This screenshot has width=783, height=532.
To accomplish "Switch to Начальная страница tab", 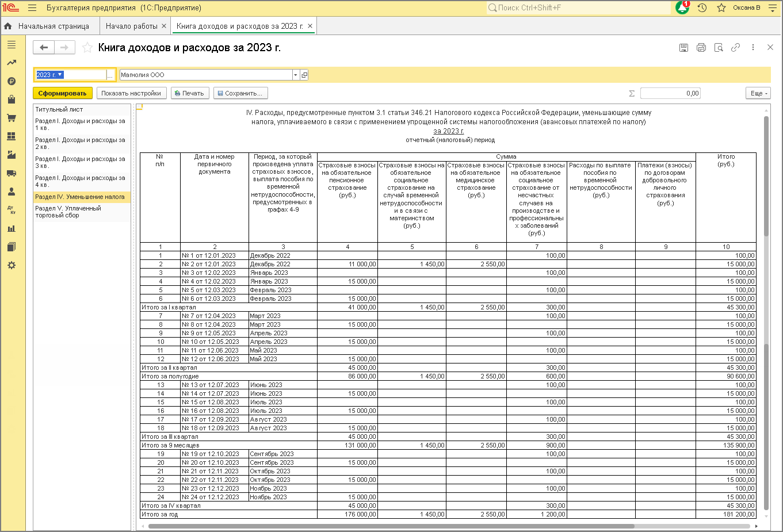I will pos(54,26).
